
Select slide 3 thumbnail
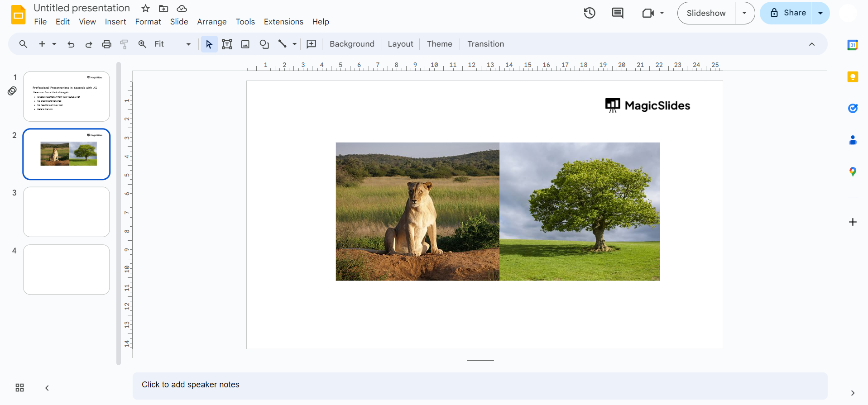[67, 212]
